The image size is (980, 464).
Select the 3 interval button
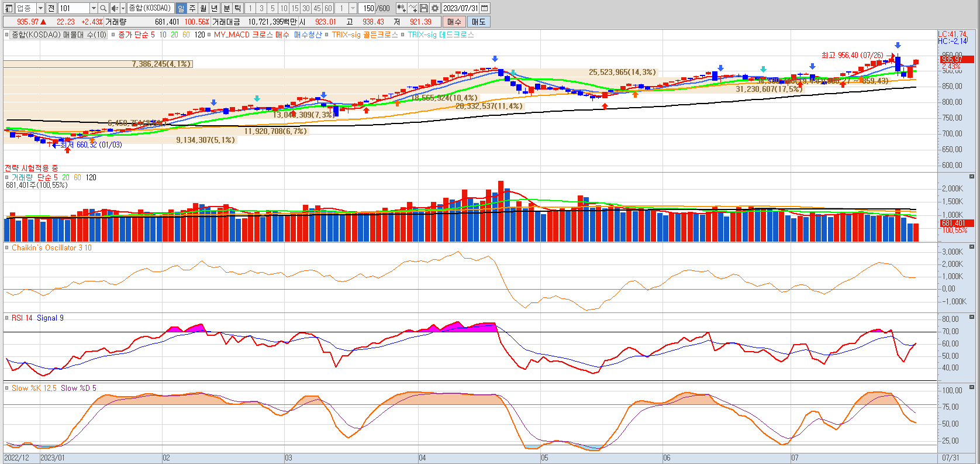click(261, 8)
